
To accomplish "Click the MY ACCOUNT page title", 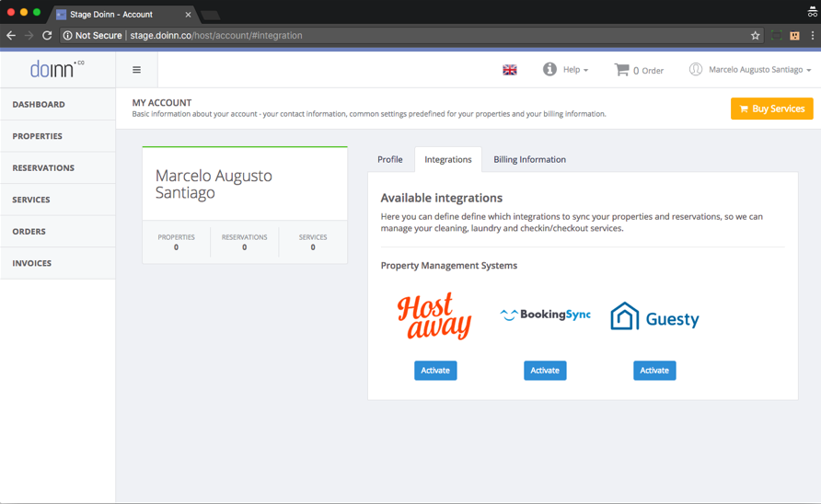I will [x=162, y=103].
